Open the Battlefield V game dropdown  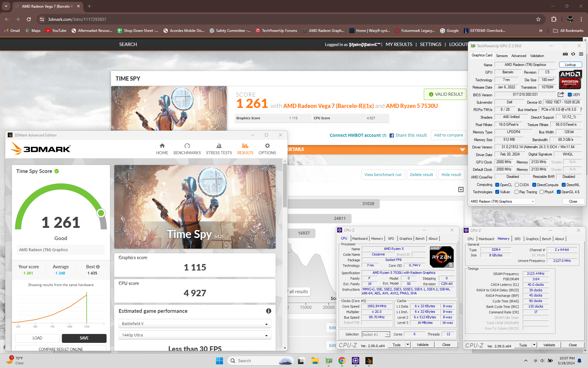[x=194, y=324]
